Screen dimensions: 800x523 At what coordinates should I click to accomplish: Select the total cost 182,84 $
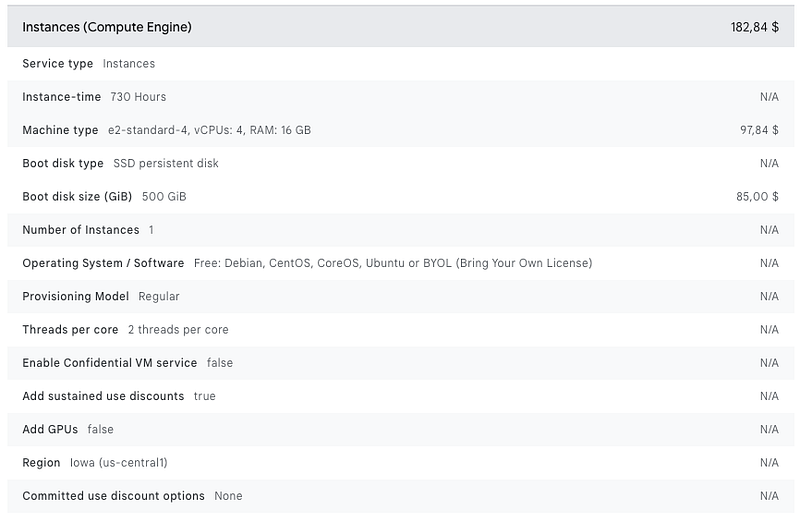[754, 27]
